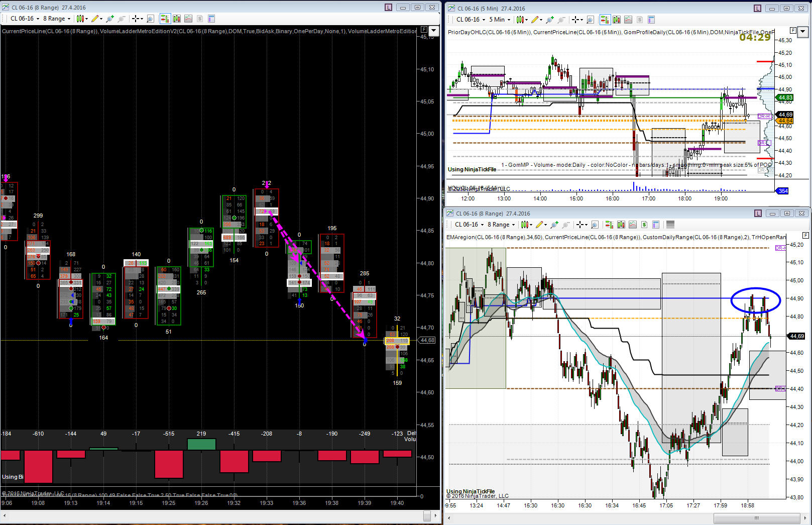Open Properties in left 8 Range chart

[211, 19]
